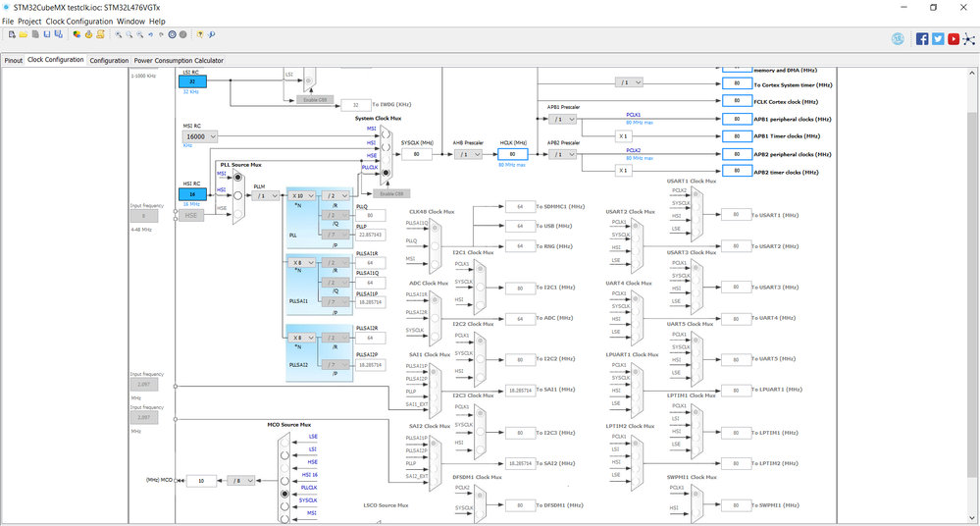Click Enable CSS button below System Clock Mux
Viewport: 980px width, 526px height.
point(391,194)
